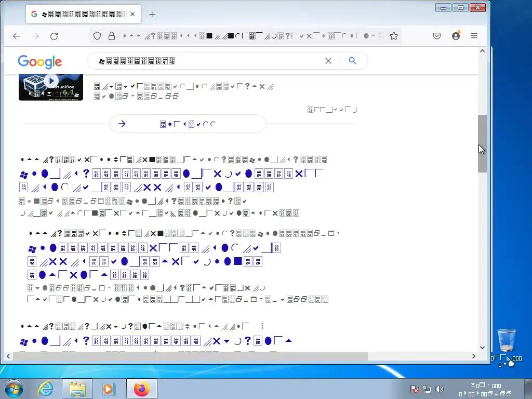Open the Windows Start menu orb
The height and width of the screenshot is (399, 532).
tap(14, 389)
